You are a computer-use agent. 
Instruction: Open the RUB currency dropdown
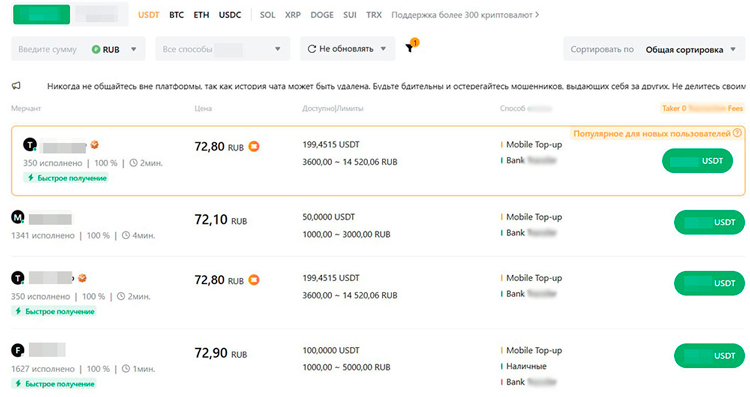(x=114, y=49)
